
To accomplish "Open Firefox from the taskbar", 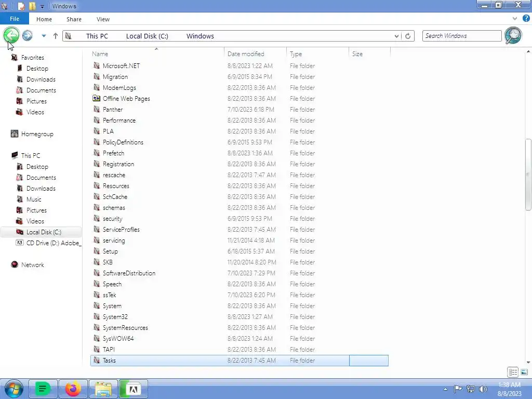I will (73, 389).
